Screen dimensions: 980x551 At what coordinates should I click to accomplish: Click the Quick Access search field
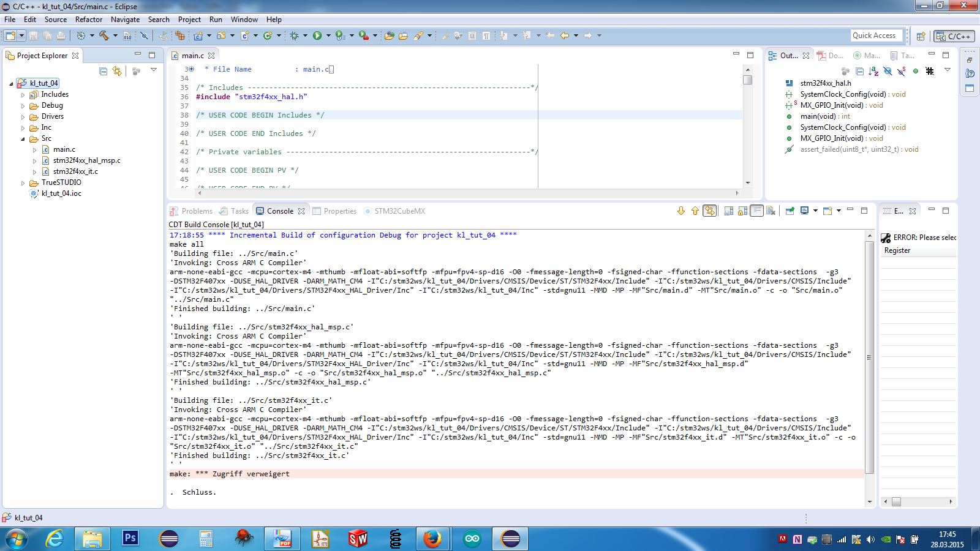(877, 36)
